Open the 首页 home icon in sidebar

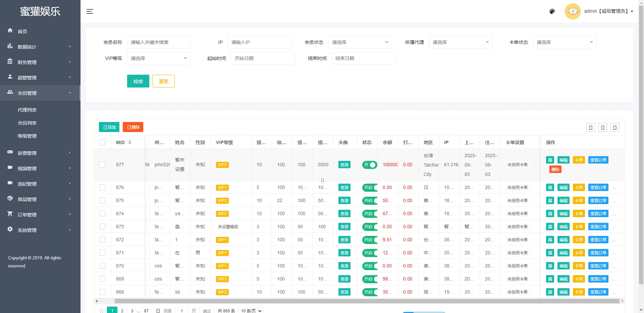pyautogui.click(x=10, y=31)
